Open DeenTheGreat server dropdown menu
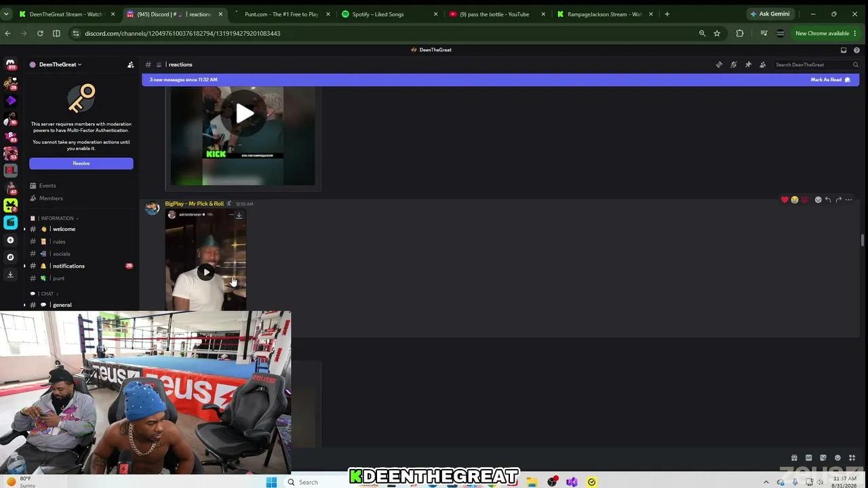Screen dimensions: 868x488 pyautogui.click(x=59, y=64)
